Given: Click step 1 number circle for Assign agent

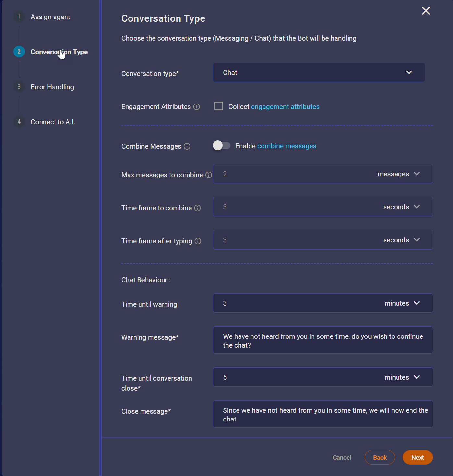Looking at the screenshot, I should pos(19,17).
